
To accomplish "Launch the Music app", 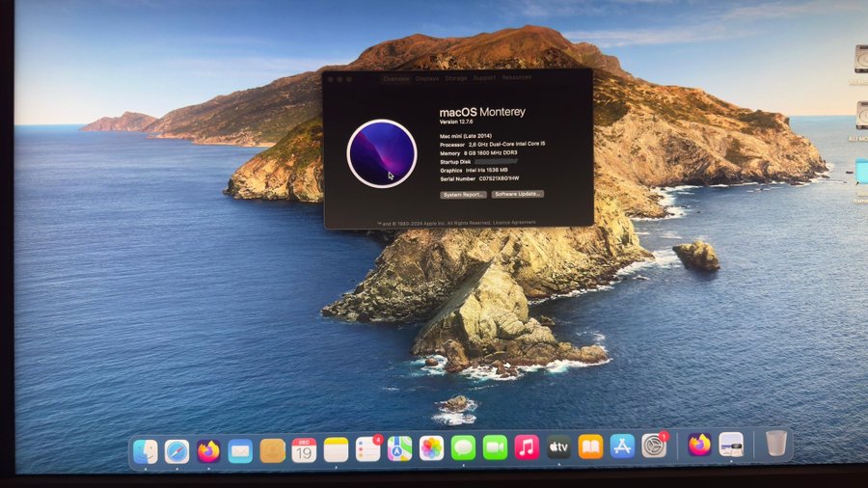I will pos(527,447).
